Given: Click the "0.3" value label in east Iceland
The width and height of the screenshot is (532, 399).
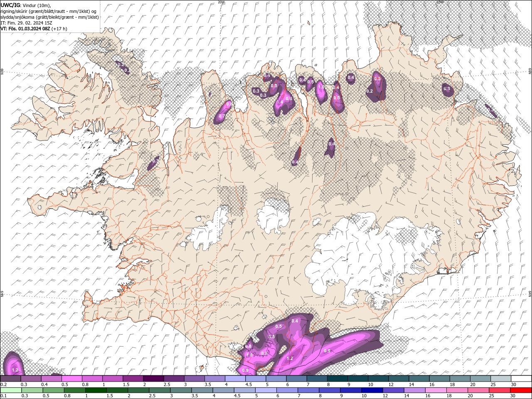Looking at the screenshot, I should (447, 89).
